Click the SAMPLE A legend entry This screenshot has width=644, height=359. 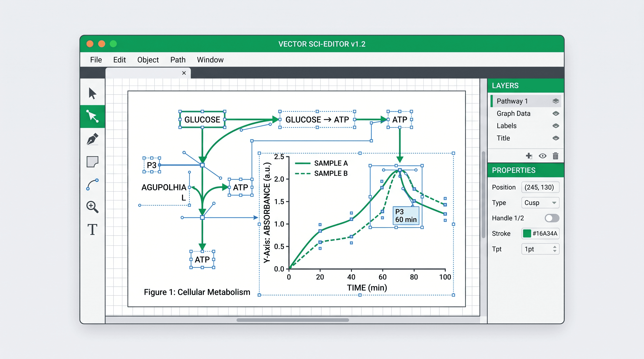(322, 163)
